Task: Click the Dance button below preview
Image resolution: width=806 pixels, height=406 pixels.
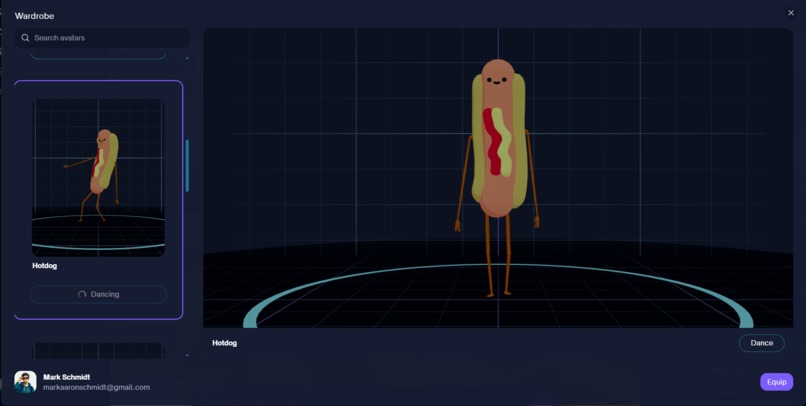Action: (761, 343)
